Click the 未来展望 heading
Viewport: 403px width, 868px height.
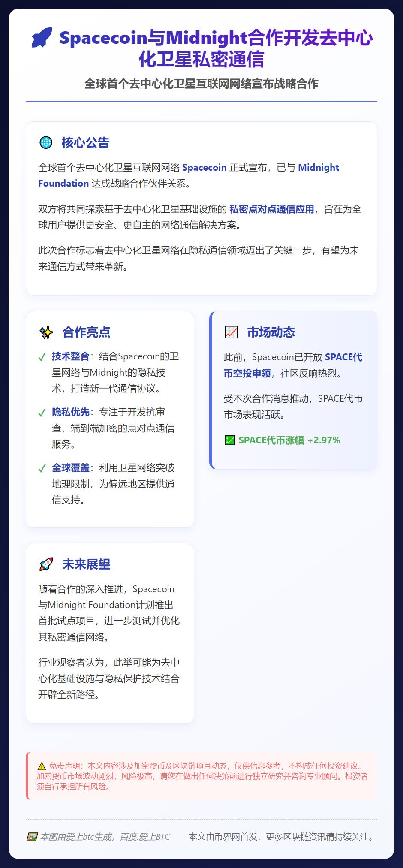pyautogui.click(x=86, y=564)
